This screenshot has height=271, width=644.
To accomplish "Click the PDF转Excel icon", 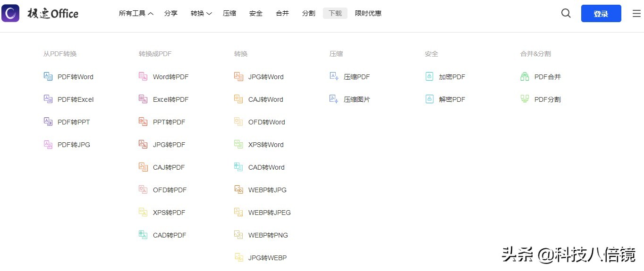I will 48,99.
